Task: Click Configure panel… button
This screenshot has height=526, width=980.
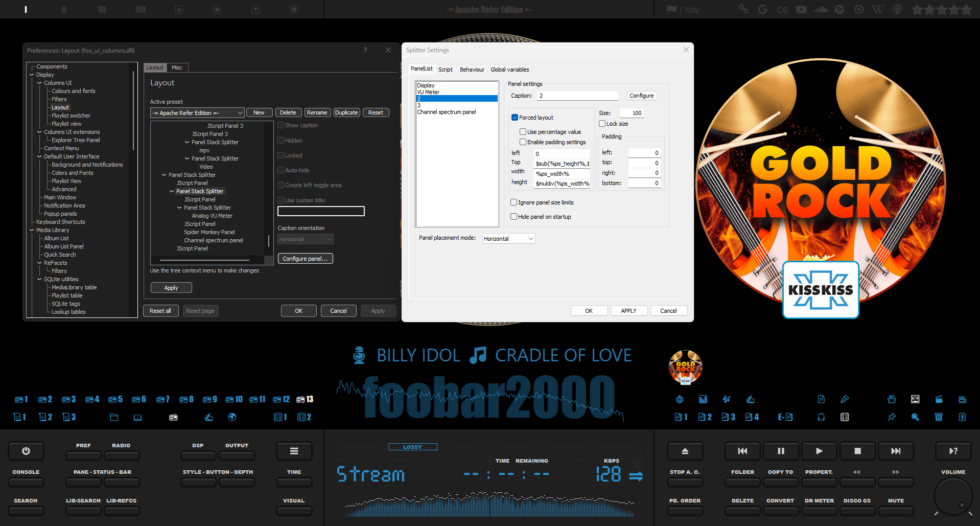Action: tap(305, 259)
